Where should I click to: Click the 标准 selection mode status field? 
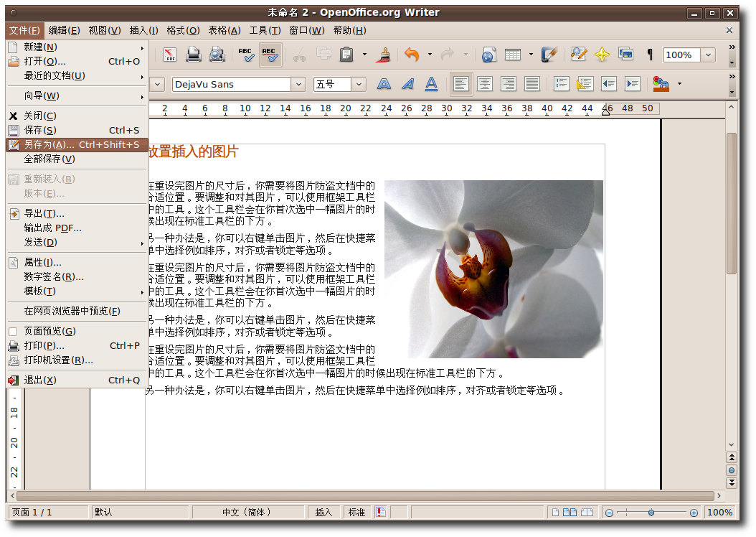click(356, 513)
